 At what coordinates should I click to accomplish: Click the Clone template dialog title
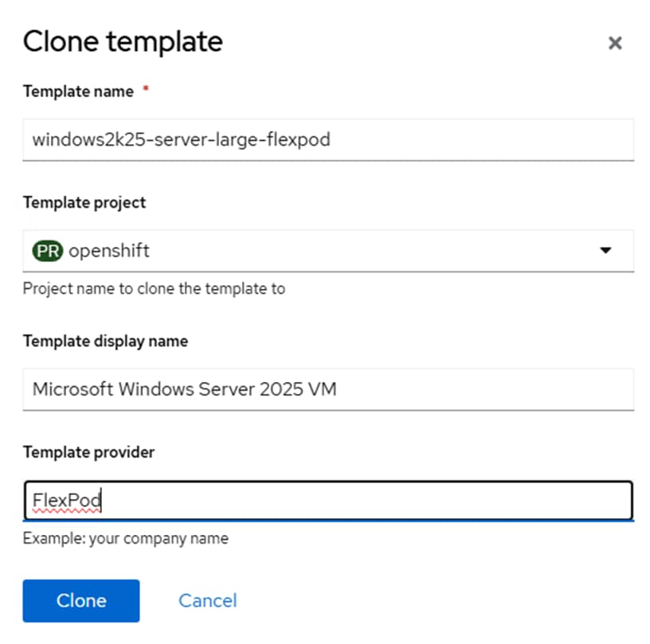[123, 41]
